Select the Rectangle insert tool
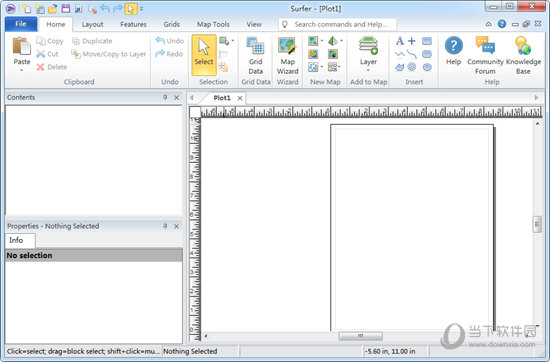The image size is (550, 362). pyautogui.click(x=427, y=41)
